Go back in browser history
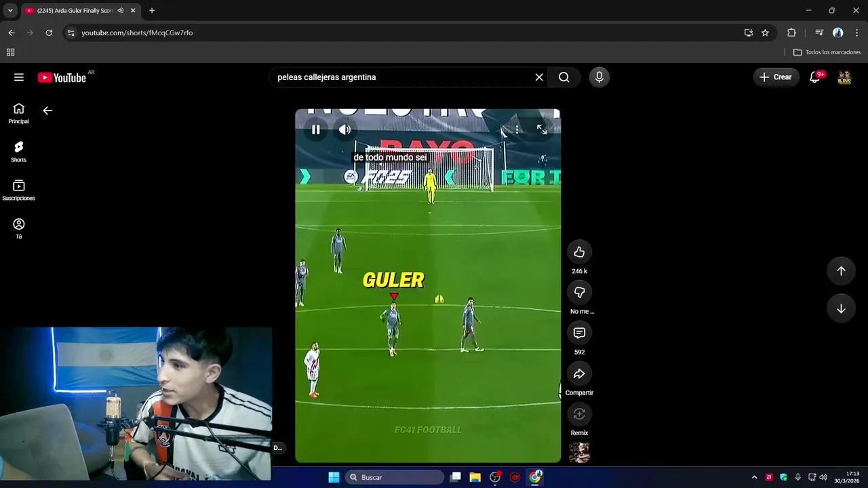868x488 pixels. tap(12, 33)
